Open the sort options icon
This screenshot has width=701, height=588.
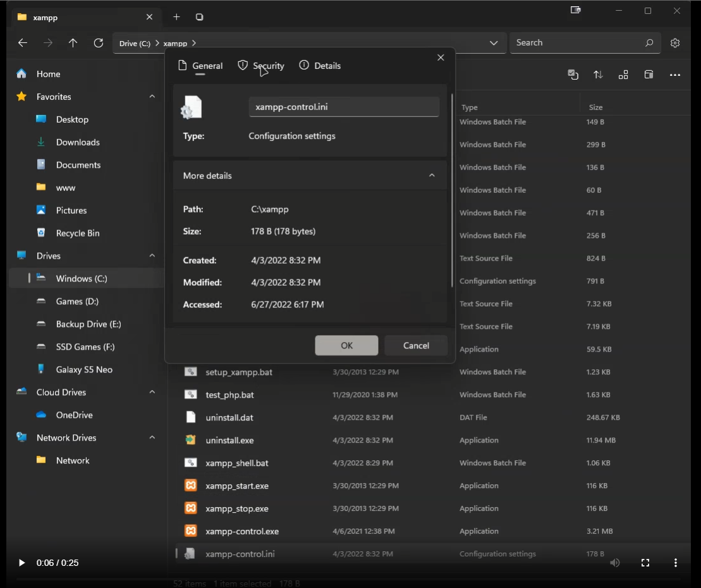pyautogui.click(x=598, y=75)
